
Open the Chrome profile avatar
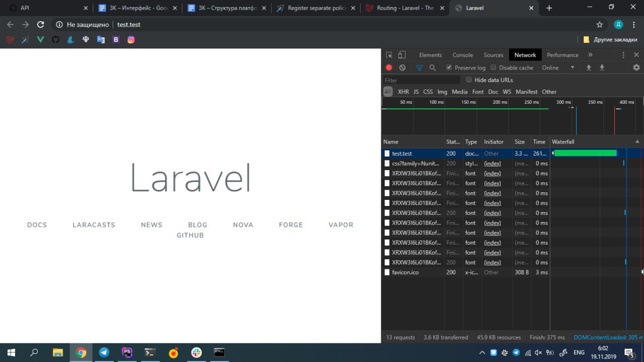(x=618, y=24)
